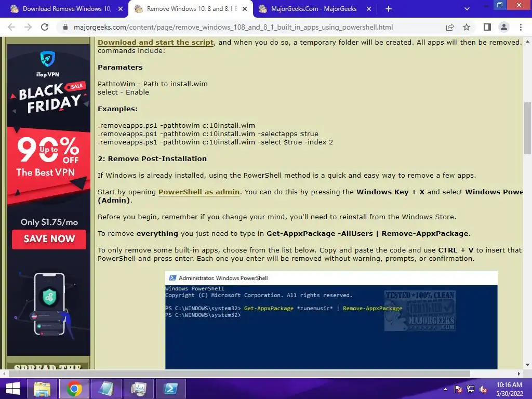This screenshot has width=532, height=399.
Task: Expand the tab search dropdown
Action: (467, 9)
